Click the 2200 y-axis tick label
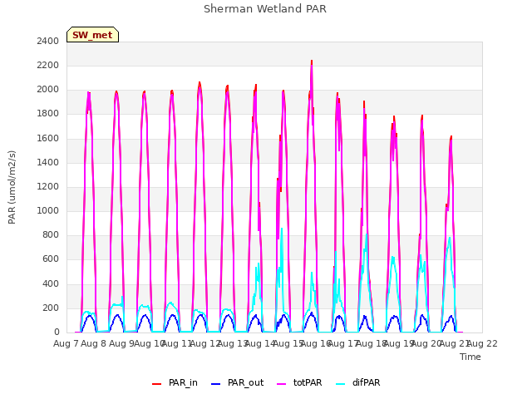 48,65
